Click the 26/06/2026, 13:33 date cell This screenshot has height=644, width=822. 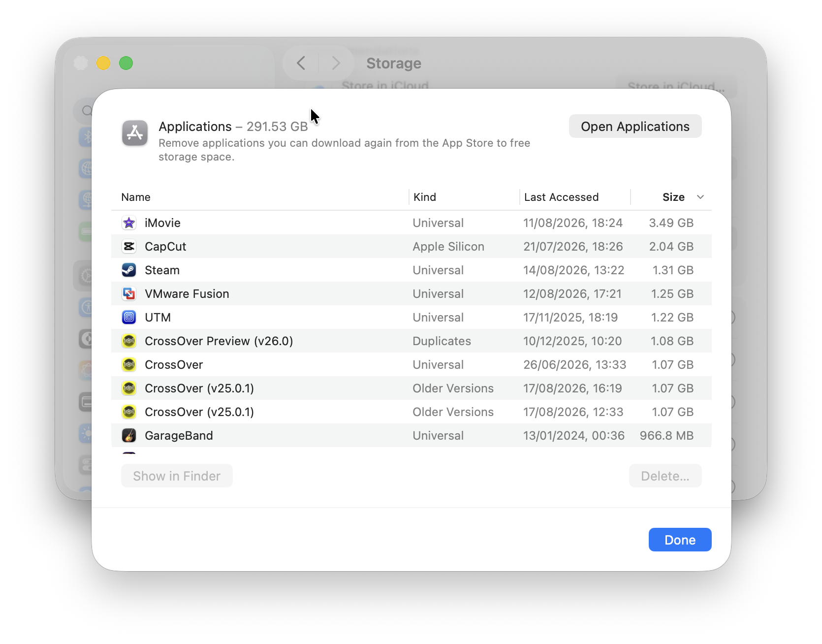coord(575,365)
